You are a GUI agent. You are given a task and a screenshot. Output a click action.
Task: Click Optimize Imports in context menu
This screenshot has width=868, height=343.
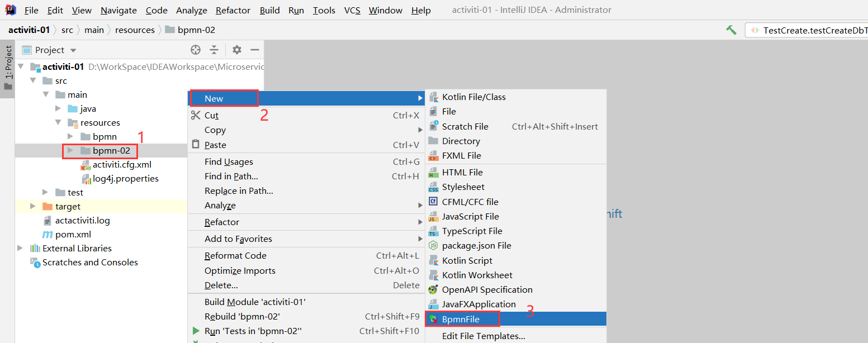coord(306,270)
